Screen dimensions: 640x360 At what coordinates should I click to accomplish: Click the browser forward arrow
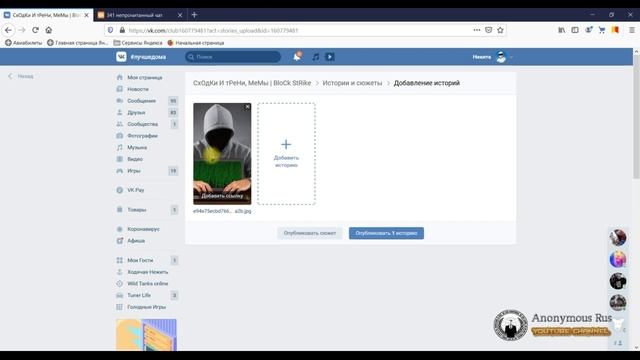point(22,30)
